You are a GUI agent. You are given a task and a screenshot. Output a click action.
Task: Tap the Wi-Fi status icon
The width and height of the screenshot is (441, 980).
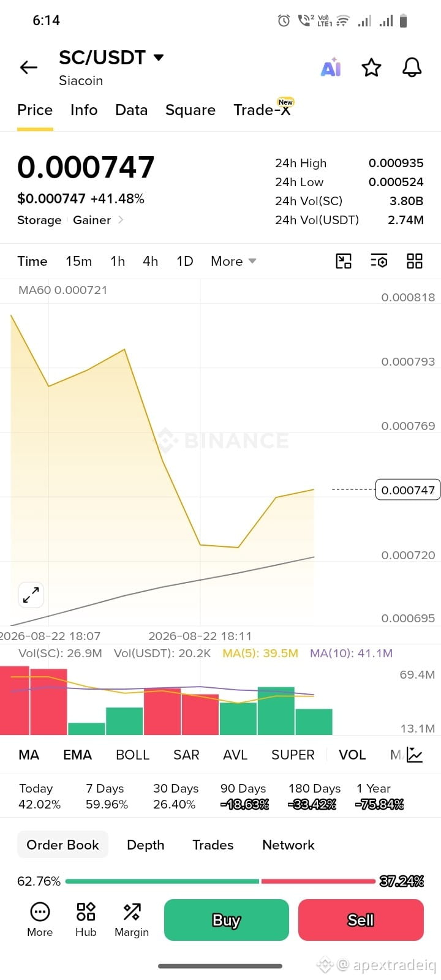343,21
